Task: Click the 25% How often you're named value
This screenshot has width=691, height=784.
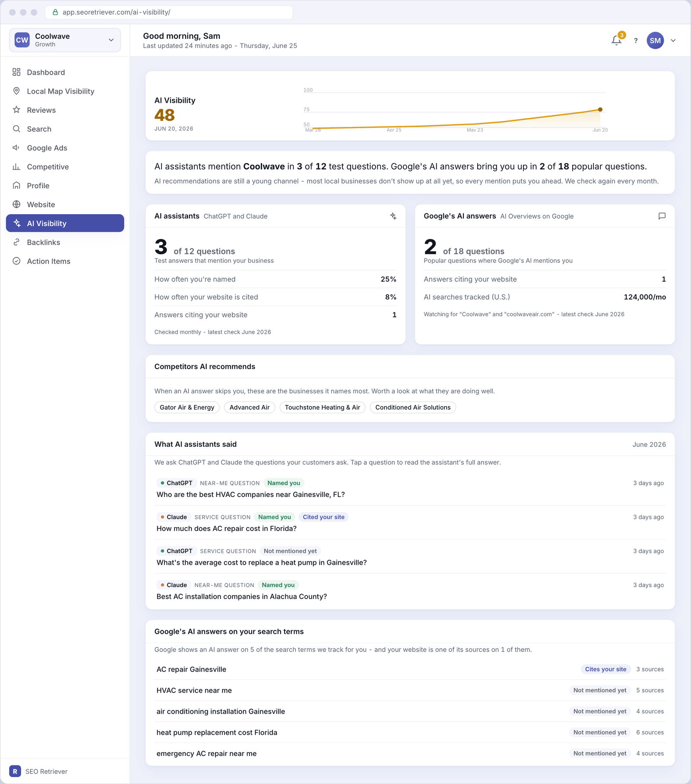Action: [x=388, y=279]
